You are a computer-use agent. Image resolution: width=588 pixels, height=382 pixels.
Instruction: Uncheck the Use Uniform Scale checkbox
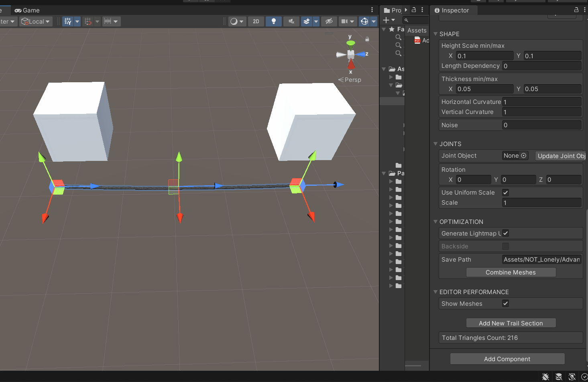[x=505, y=193]
